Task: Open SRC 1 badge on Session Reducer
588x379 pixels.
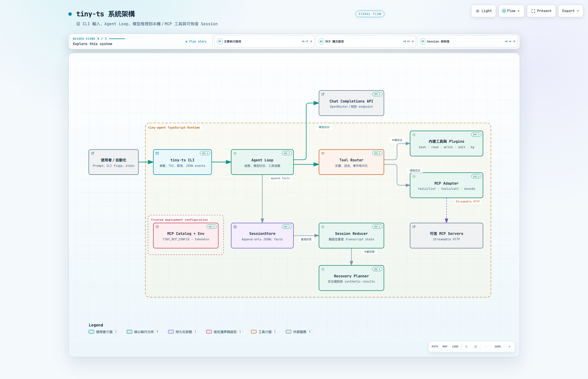Action: [377, 227]
